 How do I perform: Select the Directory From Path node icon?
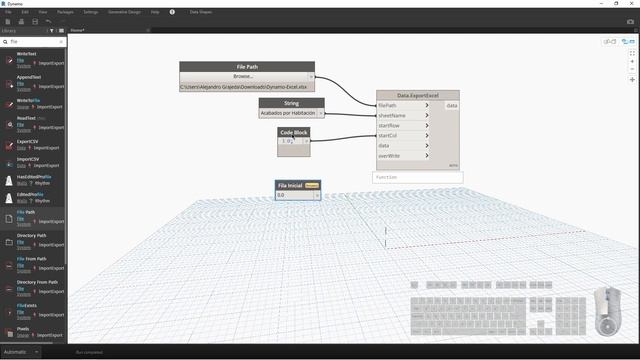coord(9,289)
